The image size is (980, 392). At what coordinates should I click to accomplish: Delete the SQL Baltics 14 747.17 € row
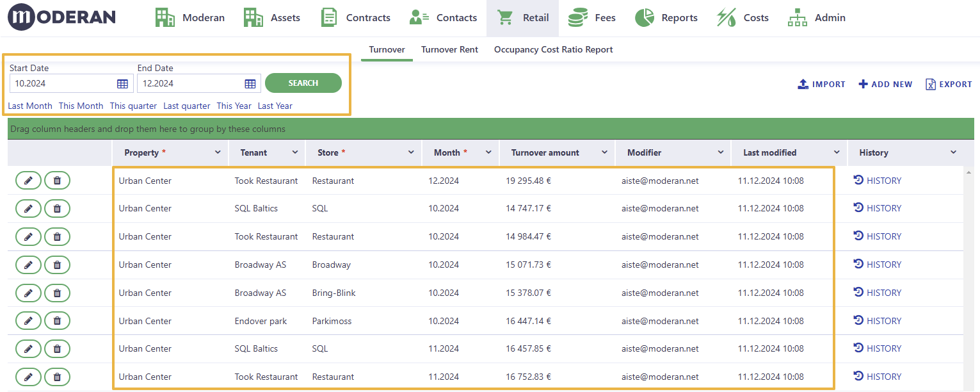(x=57, y=208)
